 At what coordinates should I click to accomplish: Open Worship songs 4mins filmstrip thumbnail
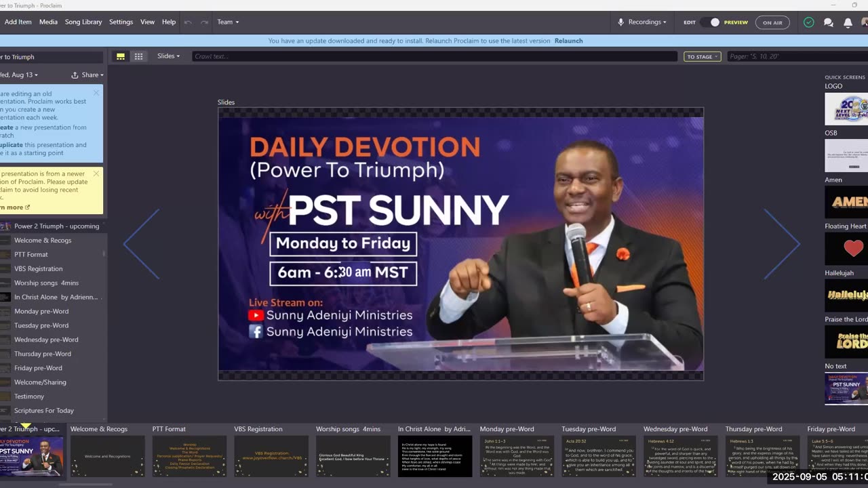[353, 456]
